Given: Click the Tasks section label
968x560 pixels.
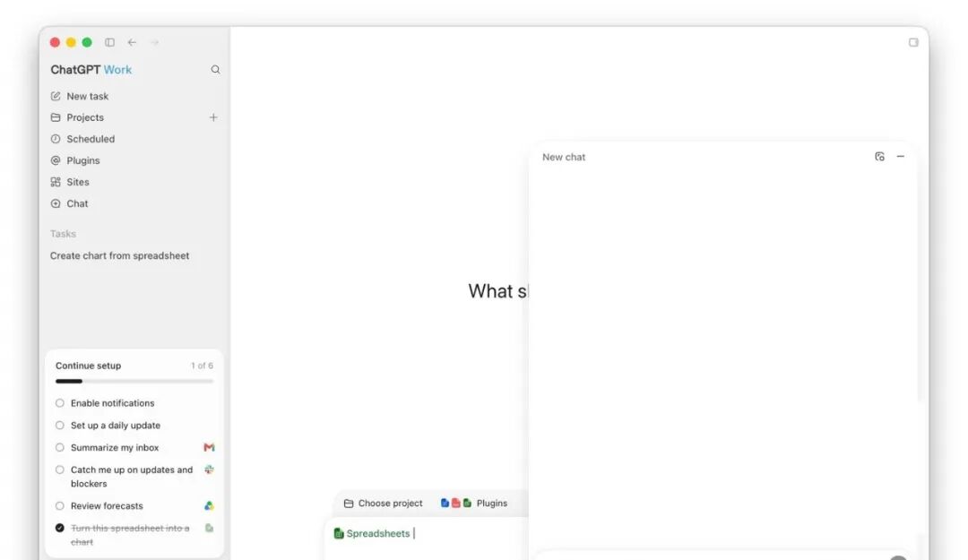Looking at the screenshot, I should coord(63,234).
